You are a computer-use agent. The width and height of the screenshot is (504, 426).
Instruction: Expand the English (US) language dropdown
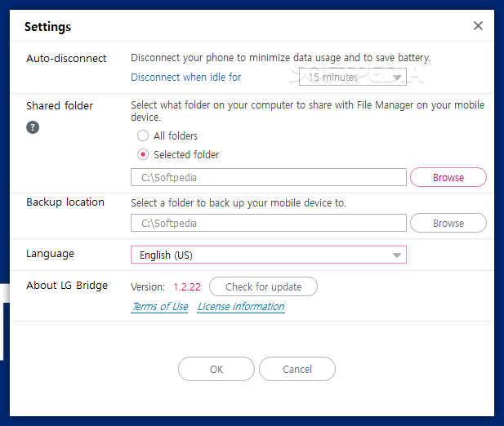coord(269,255)
